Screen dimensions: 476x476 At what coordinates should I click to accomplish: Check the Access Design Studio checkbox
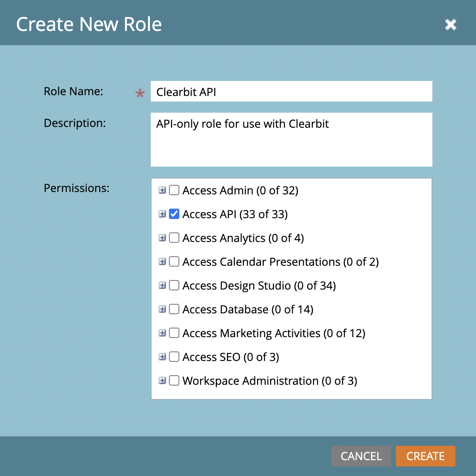click(x=174, y=285)
